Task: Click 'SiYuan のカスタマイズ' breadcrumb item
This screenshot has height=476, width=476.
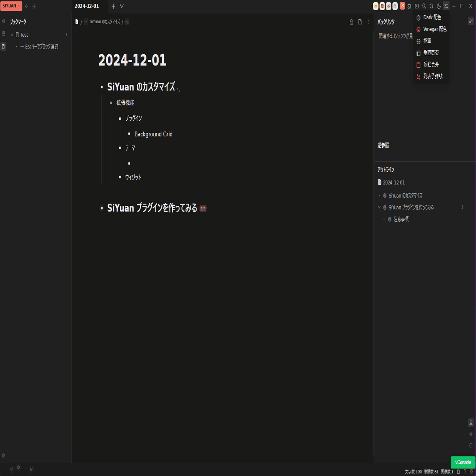Action: pos(105,22)
